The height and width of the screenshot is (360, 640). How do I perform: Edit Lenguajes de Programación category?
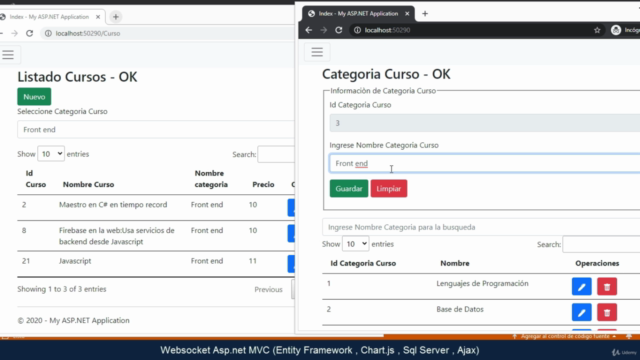pos(582,287)
